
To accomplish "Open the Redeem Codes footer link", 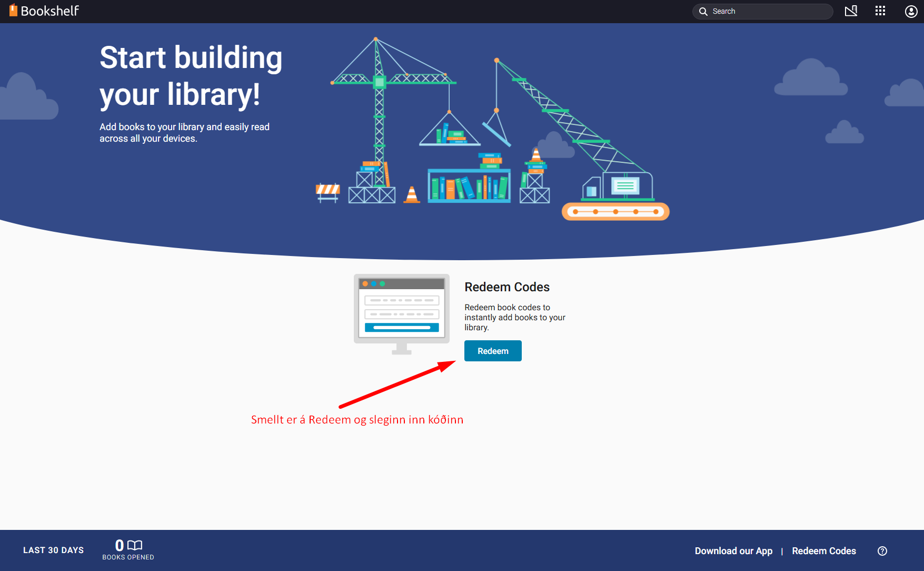I will point(823,551).
